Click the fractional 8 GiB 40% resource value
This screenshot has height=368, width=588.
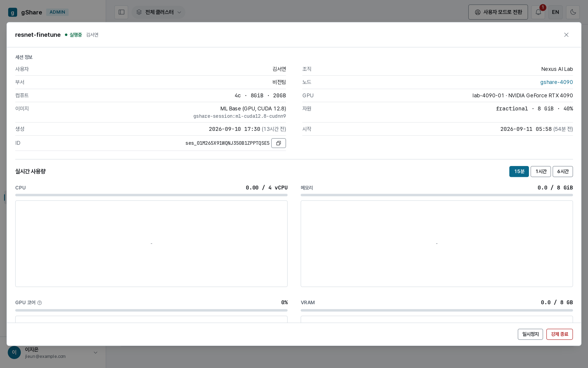534,108
